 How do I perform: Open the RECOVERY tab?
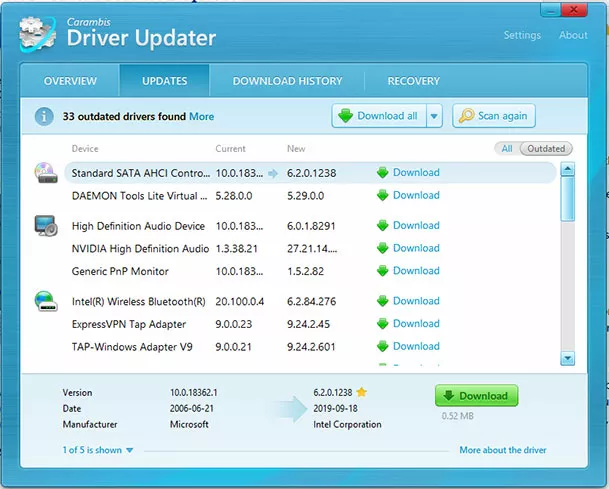(413, 81)
